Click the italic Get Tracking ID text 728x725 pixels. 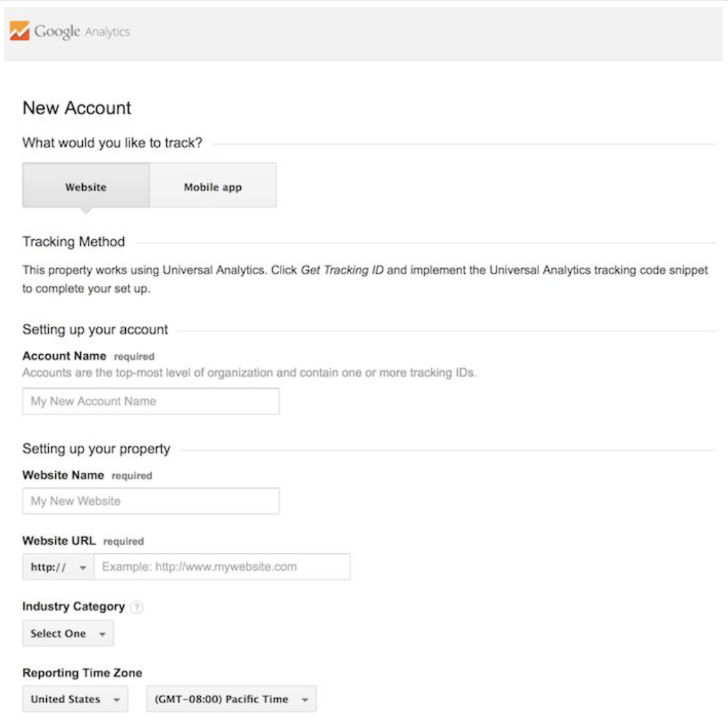tap(342, 270)
